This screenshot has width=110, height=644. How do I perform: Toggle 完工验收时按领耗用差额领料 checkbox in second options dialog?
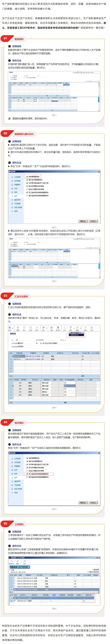27,474
